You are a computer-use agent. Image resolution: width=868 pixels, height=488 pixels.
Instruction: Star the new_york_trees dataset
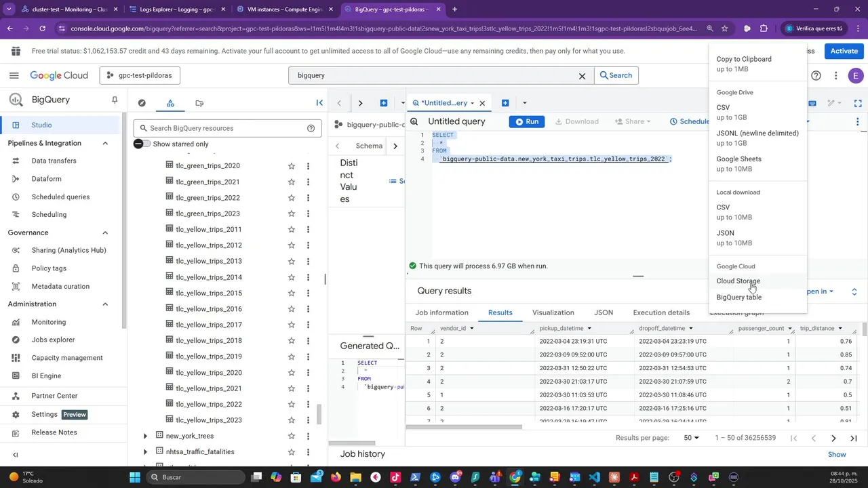click(292, 436)
